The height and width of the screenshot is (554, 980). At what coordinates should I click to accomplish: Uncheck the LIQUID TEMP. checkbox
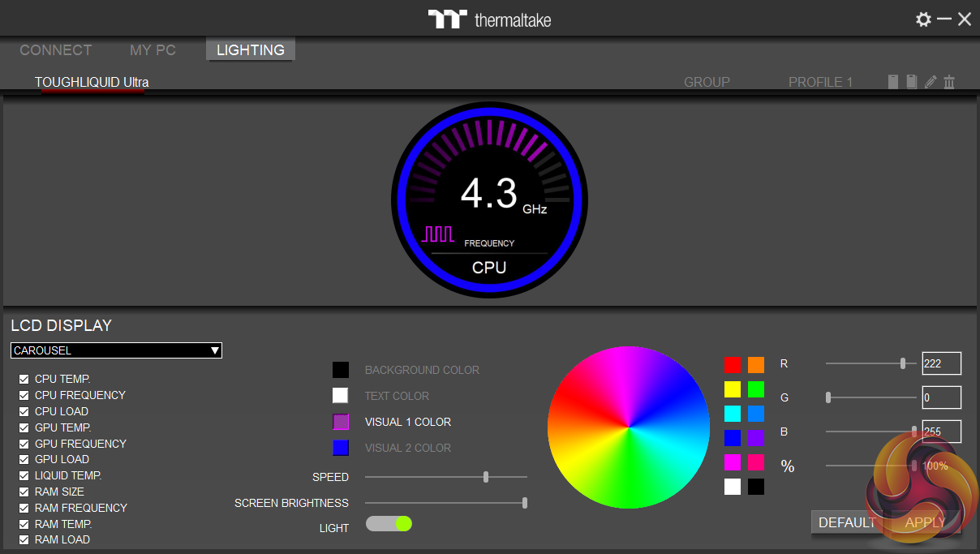coord(24,475)
